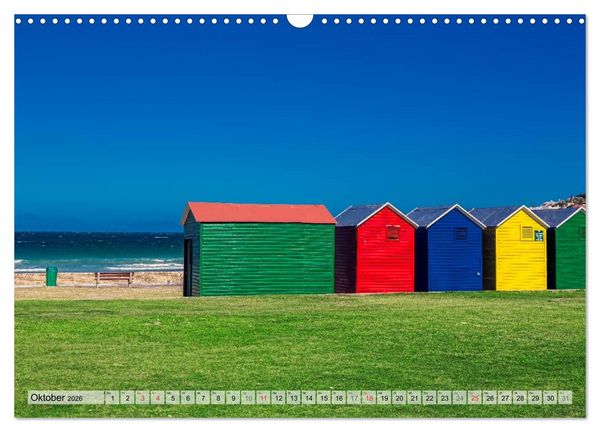The width and height of the screenshot is (600, 432).
Task: Select day 29 in the calendar strip
Action: [535, 398]
